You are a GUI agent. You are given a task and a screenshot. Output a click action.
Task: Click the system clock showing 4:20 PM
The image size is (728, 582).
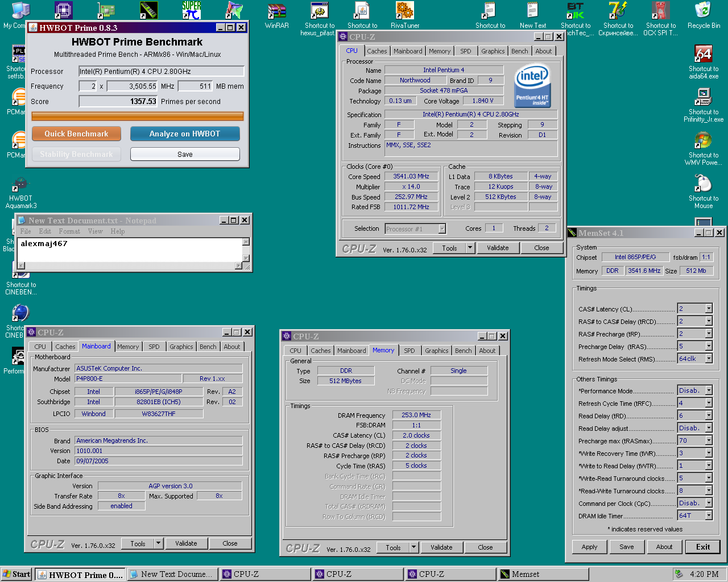coord(704,574)
